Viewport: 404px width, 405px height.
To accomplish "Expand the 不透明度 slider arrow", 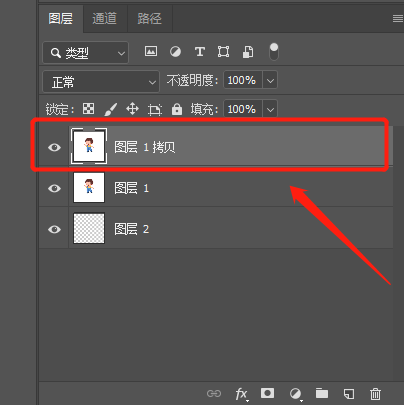I will click(x=270, y=80).
